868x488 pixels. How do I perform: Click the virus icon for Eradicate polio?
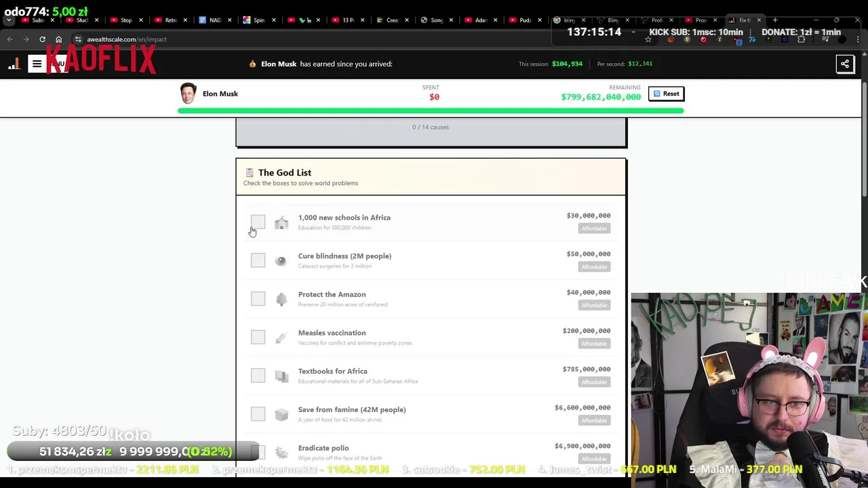tap(281, 453)
